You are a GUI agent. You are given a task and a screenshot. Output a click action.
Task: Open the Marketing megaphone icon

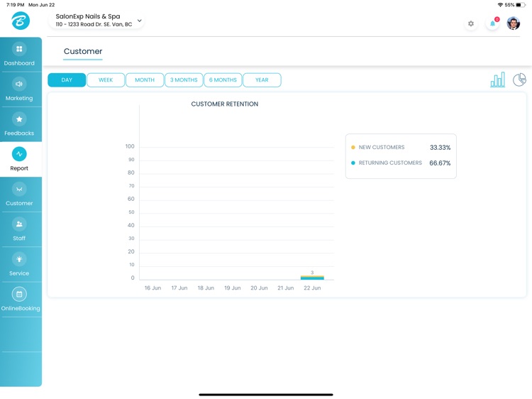click(19, 84)
